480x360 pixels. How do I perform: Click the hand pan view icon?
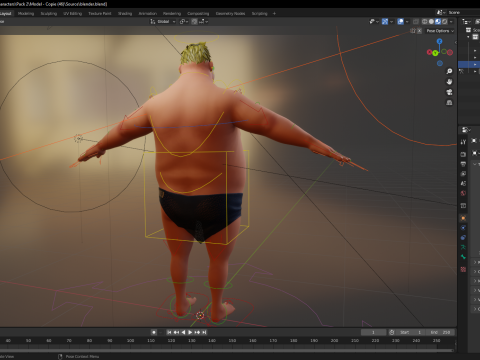[x=449, y=82]
